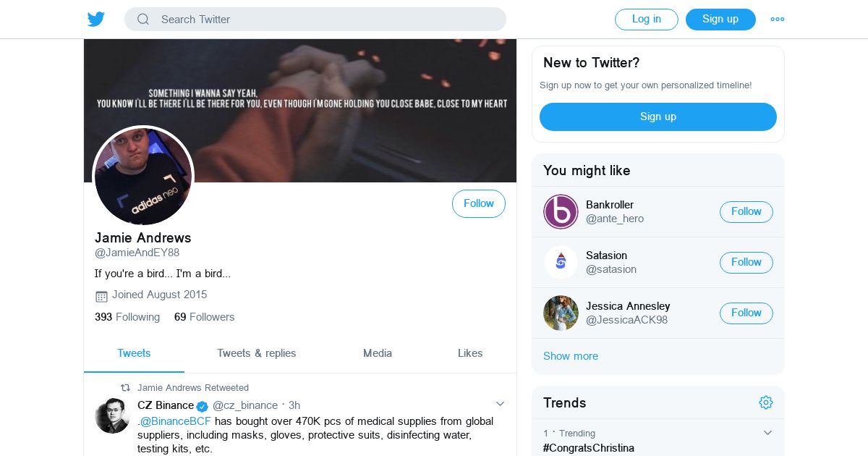Click CZ Binance verified badge
Viewport: 868px width, 456px height.
[203, 406]
